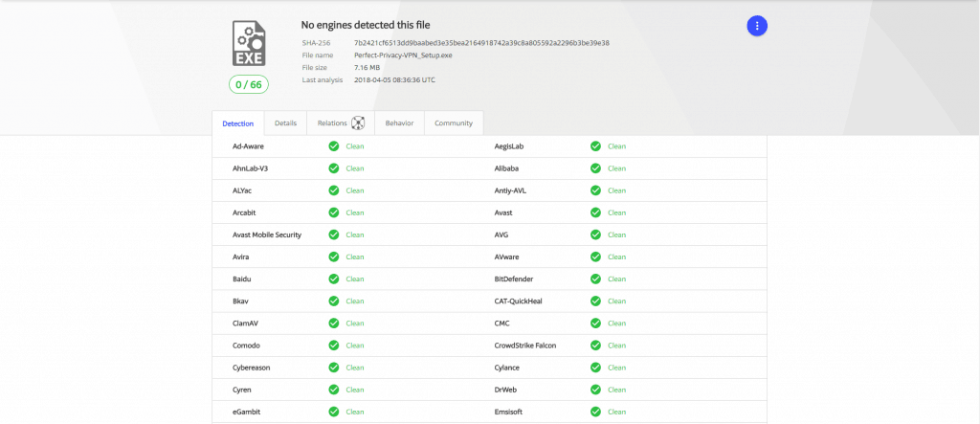This screenshot has height=424, width=980.
Task: Click the Ad-Aware engine name
Action: tap(248, 146)
